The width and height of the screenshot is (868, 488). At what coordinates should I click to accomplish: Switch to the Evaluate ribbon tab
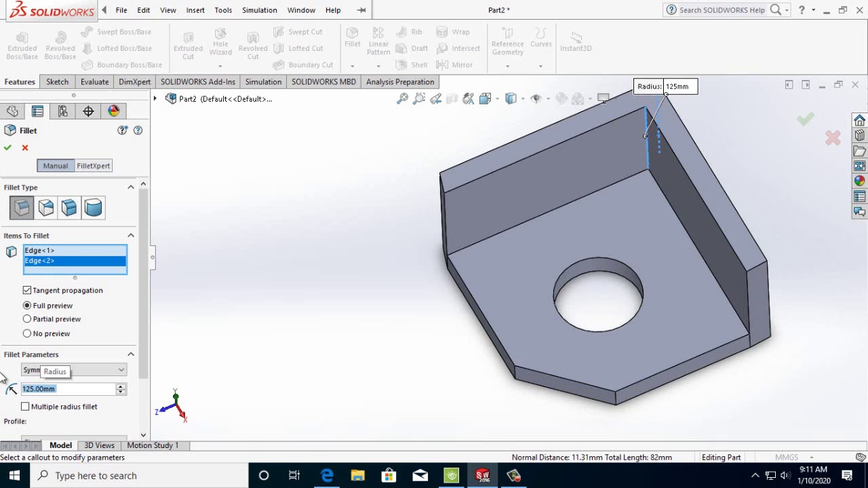[x=94, y=82]
